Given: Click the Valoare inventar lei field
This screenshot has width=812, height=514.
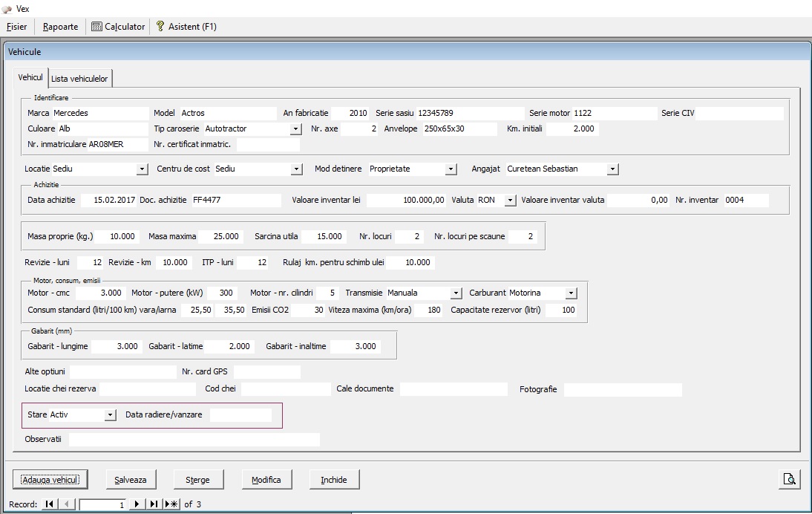Looking at the screenshot, I should click(x=407, y=200).
